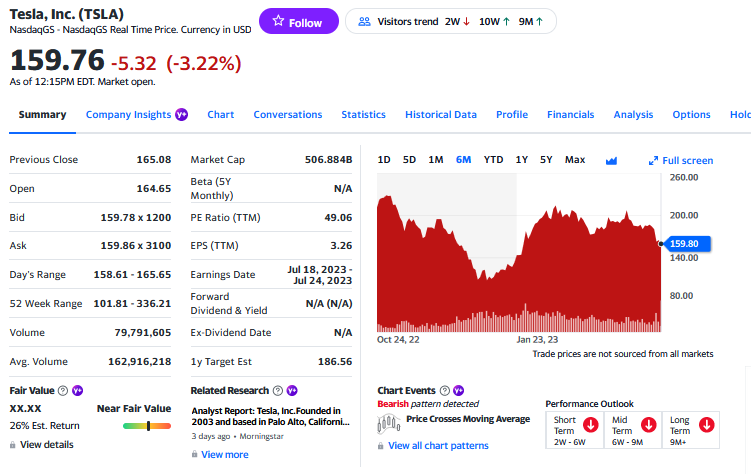Open View all chart patterns link
The width and height of the screenshot is (751, 474).
[x=438, y=446]
